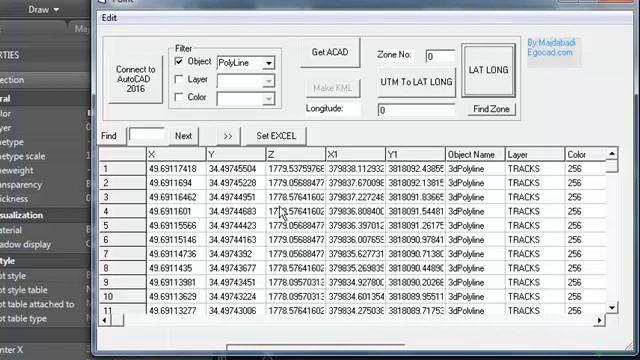The image size is (640, 360).
Task: Click Shadow display property in AutoCAD panel
Action: click(x=25, y=244)
